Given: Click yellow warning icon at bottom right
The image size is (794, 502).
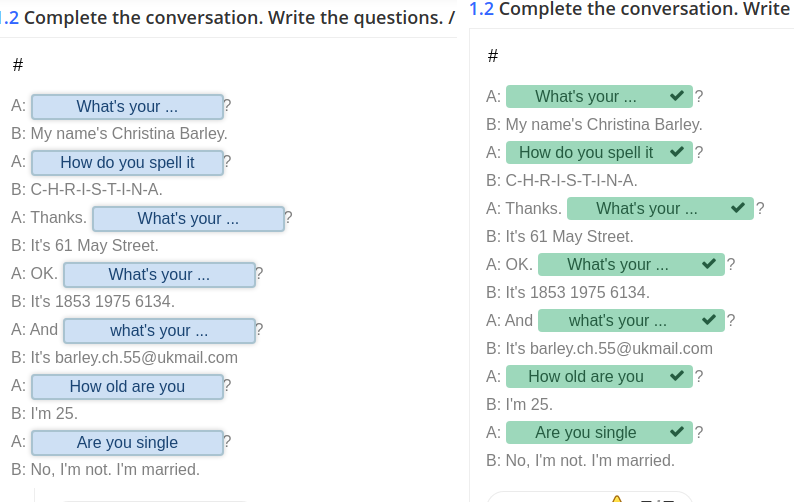Looking at the screenshot, I should click(616, 499).
